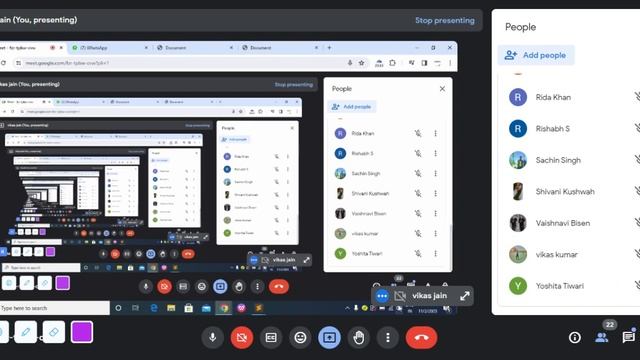Open the browser extensions puzzle icon
Viewport: 640px width, 360px height.
[x=392, y=63]
